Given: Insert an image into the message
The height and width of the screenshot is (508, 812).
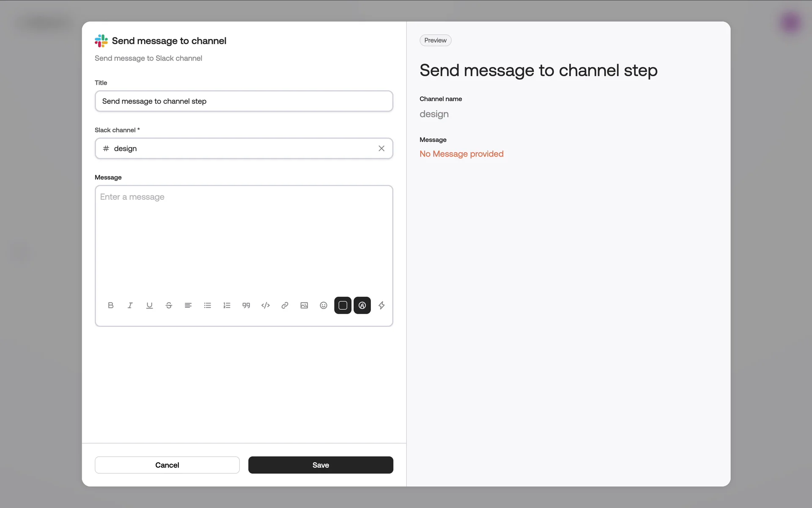Looking at the screenshot, I should pyautogui.click(x=304, y=305).
